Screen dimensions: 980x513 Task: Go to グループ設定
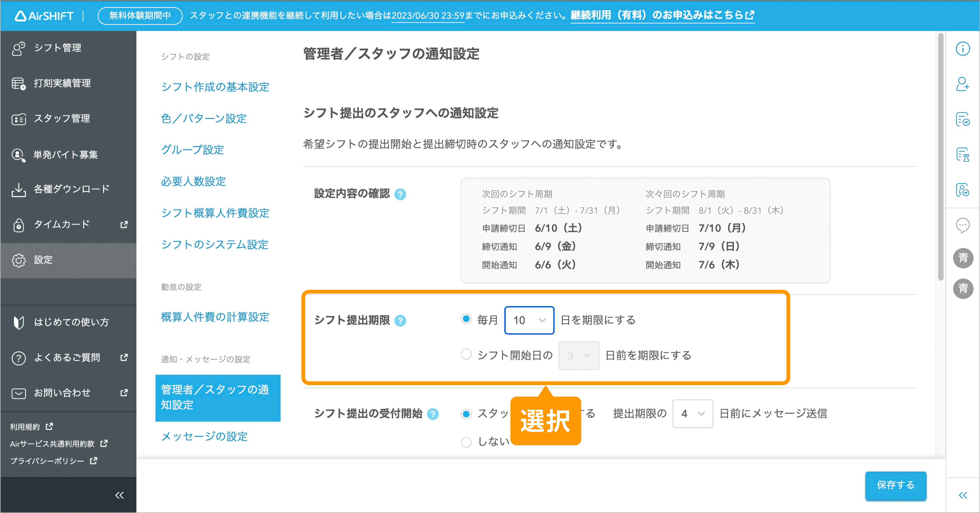coord(192,150)
